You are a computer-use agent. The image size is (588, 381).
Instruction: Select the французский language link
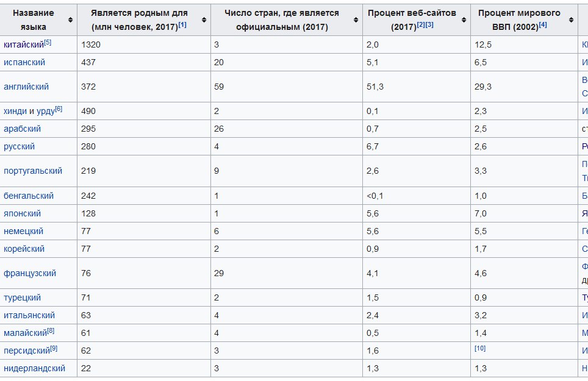[x=30, y=273]
